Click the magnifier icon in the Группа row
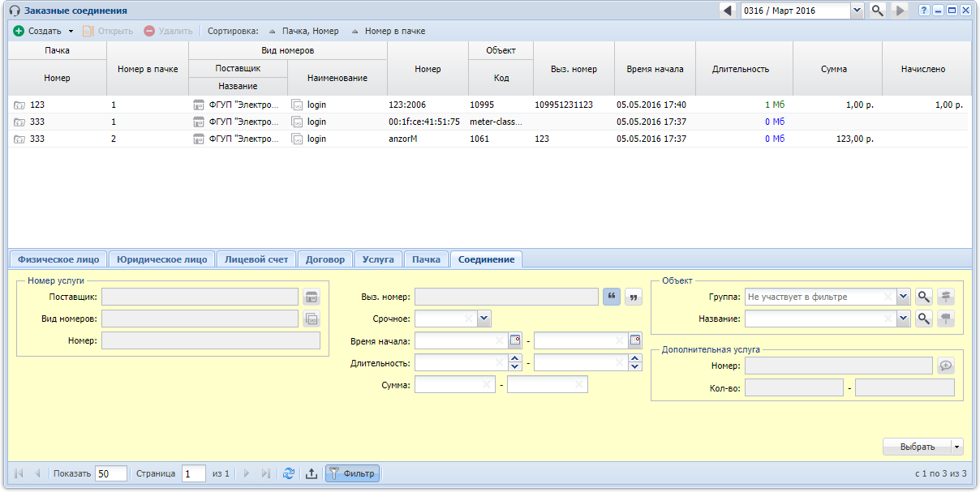 [x=923, y=297]
